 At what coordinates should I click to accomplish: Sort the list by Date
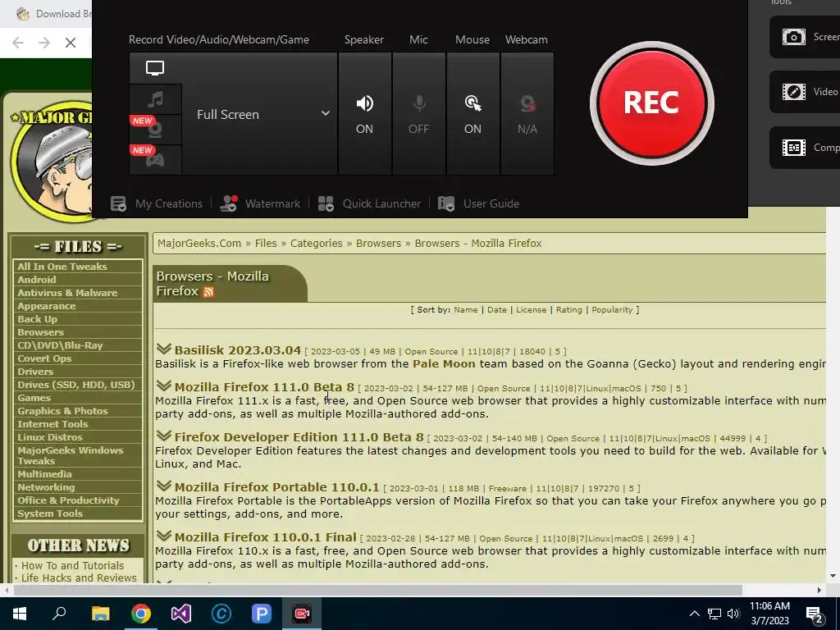(x=496, y=309)
